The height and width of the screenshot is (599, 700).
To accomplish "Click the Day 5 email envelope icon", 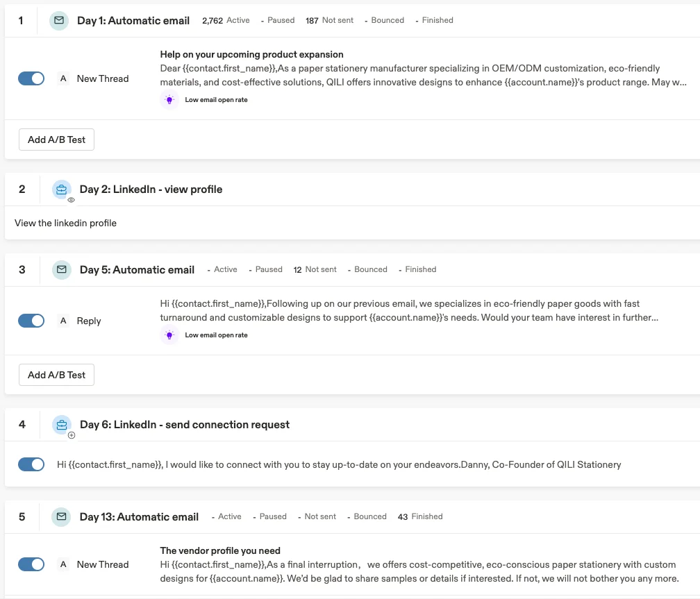I will tap(62, 269).
